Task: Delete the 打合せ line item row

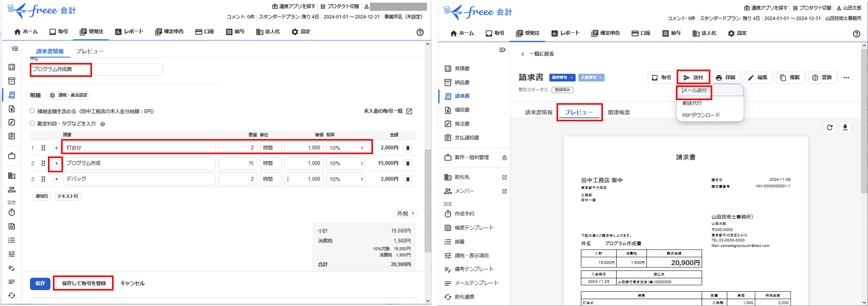Action: click(x=408, y=148)
